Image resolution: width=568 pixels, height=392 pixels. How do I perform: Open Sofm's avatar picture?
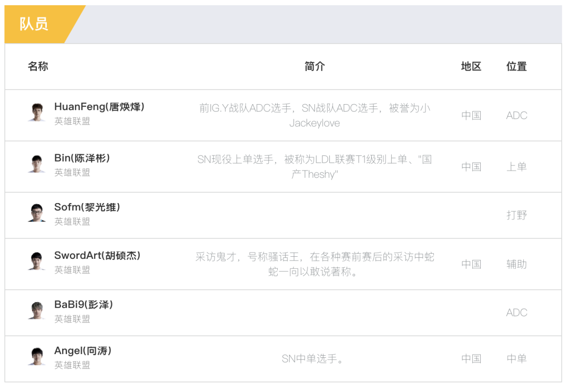click(x=37, y=213)
